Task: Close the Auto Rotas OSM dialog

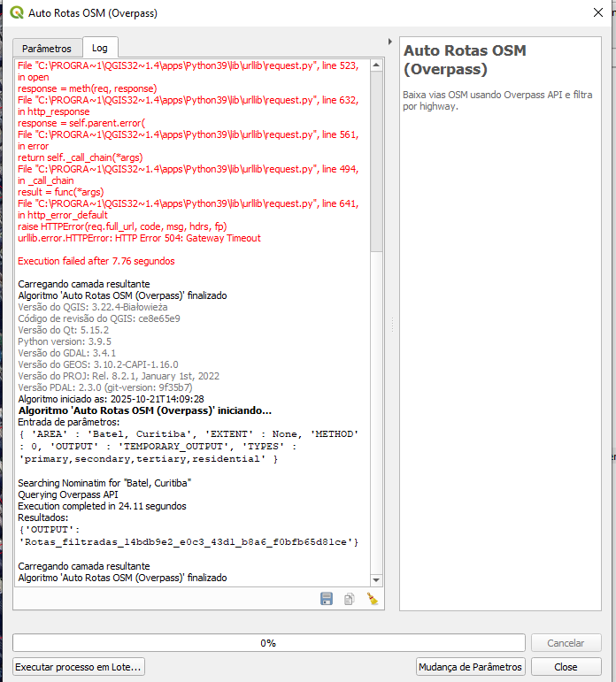Action: 598,12
